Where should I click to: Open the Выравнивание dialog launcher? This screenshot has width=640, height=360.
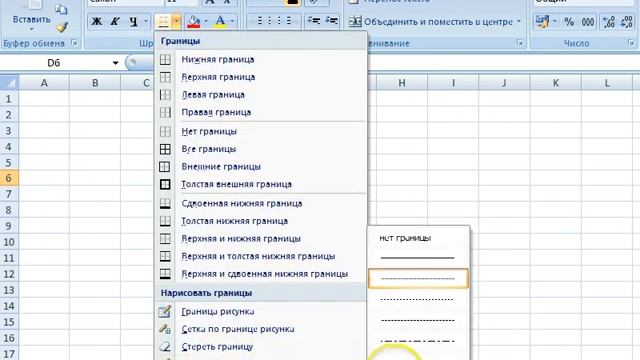click(520, 42)
